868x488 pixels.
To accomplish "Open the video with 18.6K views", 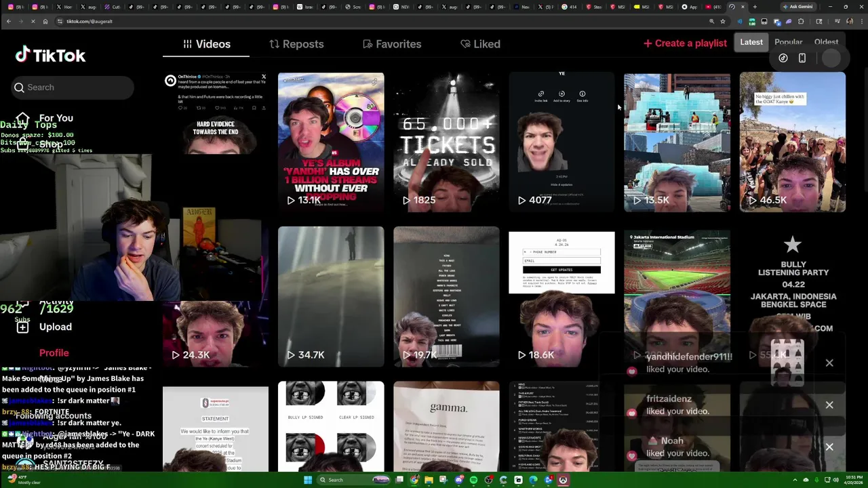I will 561,297.
